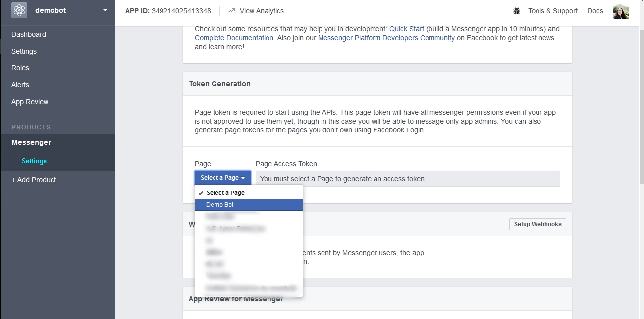Screen dimensions: 644x319
Task: Open App Review in the sidebar
Action: [30, 102]
